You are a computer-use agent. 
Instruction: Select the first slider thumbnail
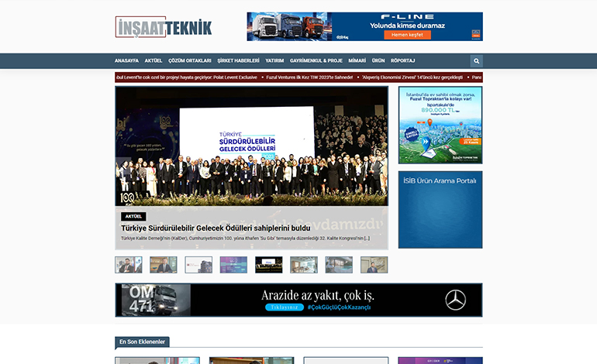pos(129,265)
